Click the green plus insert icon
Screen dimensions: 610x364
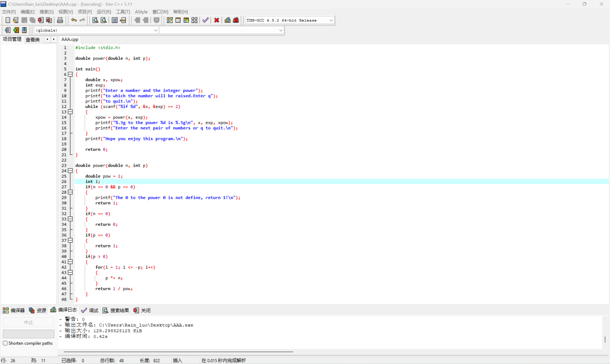(16, 30)
